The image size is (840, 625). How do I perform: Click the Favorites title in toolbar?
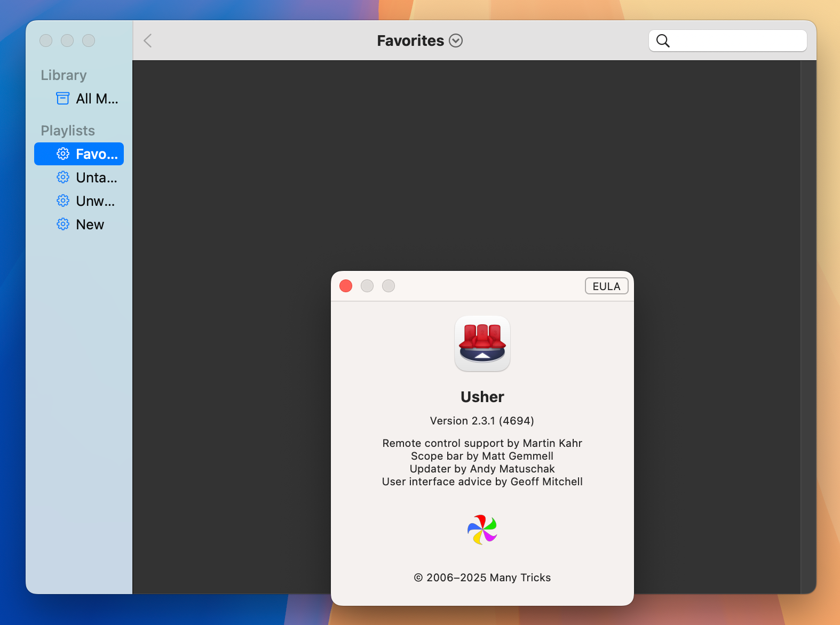click(x=410, y=41)
